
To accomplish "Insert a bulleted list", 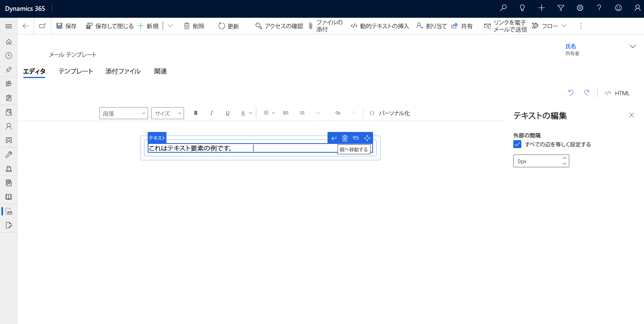I will pos(286,113).
